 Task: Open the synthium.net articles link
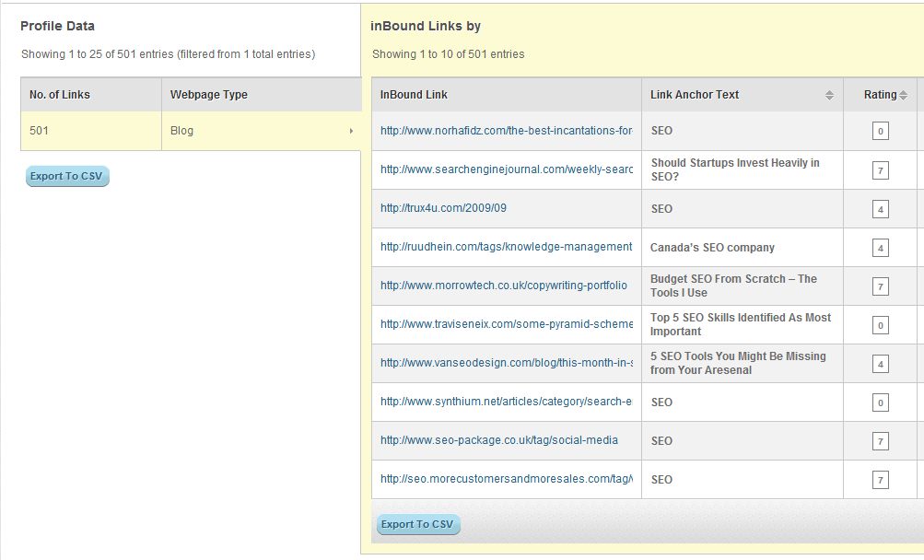[x=506, y=402]
